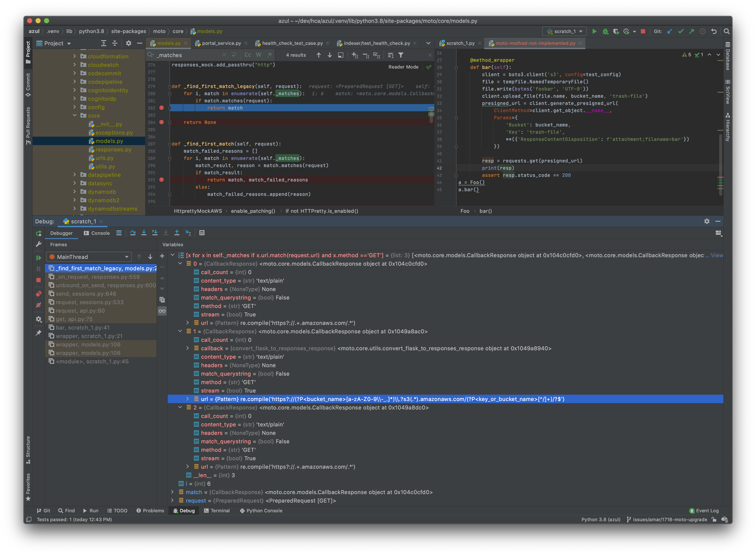
Task: Open Python Console tool window
Action: 261,511
